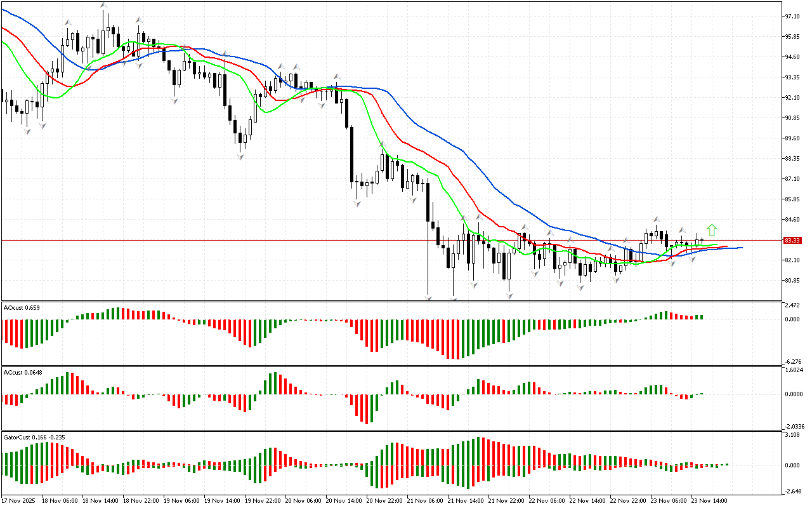Select the AOcust 0.659 indicator label
This screenshot has width=812, height=508.
tap(22, 307)
